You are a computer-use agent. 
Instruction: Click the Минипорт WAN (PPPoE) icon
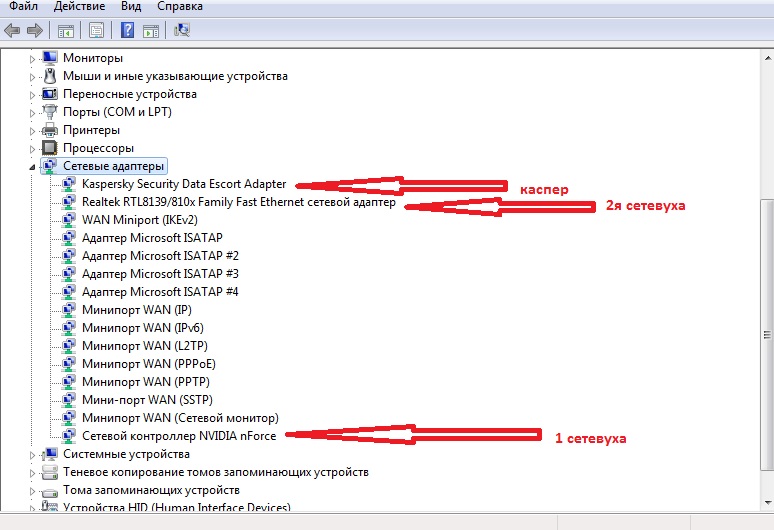tap(69, 364)
